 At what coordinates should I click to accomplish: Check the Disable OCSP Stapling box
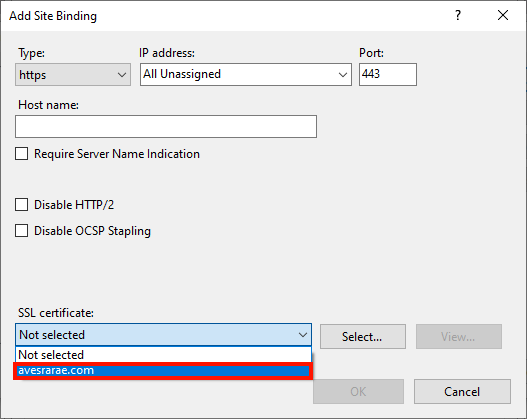(22, 231)
